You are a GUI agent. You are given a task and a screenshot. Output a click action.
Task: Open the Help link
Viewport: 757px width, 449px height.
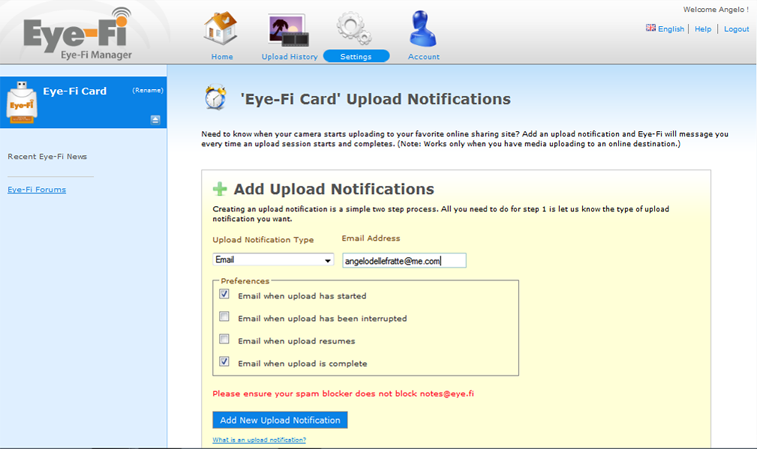click(703, 29)
